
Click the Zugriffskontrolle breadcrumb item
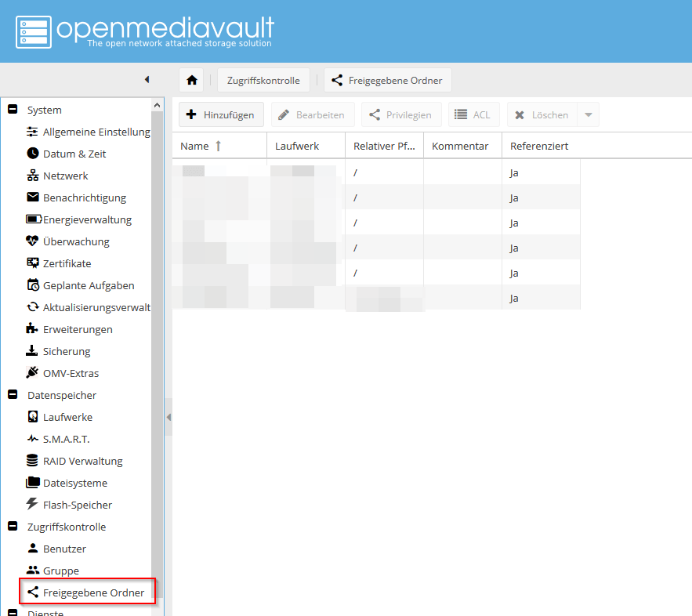(263, 79)
